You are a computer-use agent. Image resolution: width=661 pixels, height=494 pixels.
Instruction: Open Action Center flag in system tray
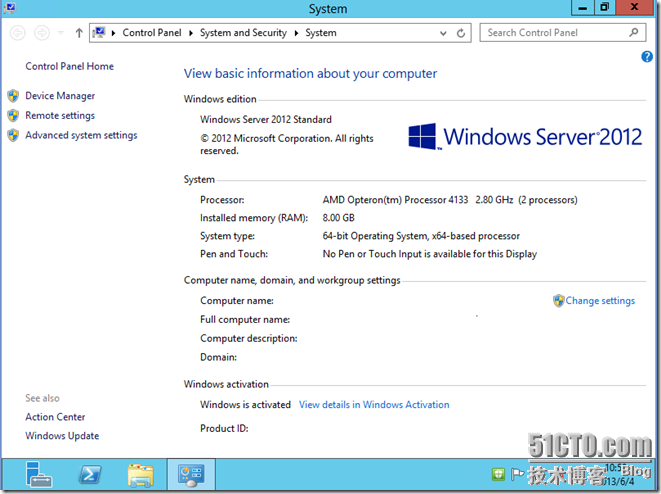click(517, 474)
